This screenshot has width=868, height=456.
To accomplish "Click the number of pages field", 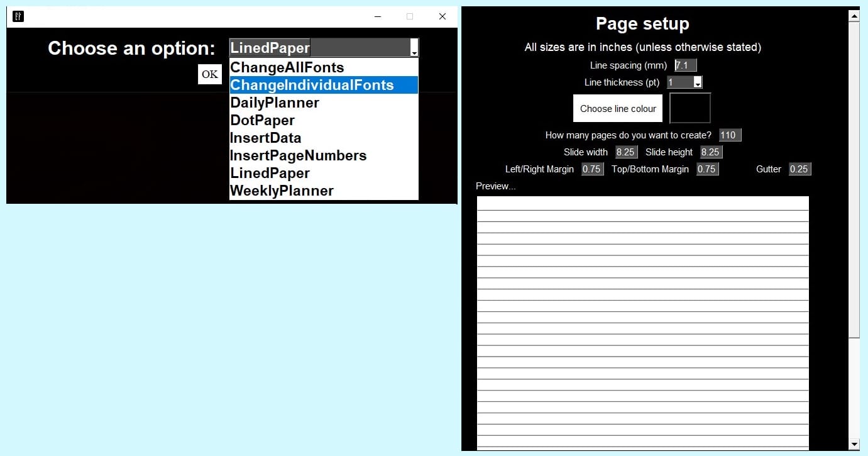I will [730, 135].
